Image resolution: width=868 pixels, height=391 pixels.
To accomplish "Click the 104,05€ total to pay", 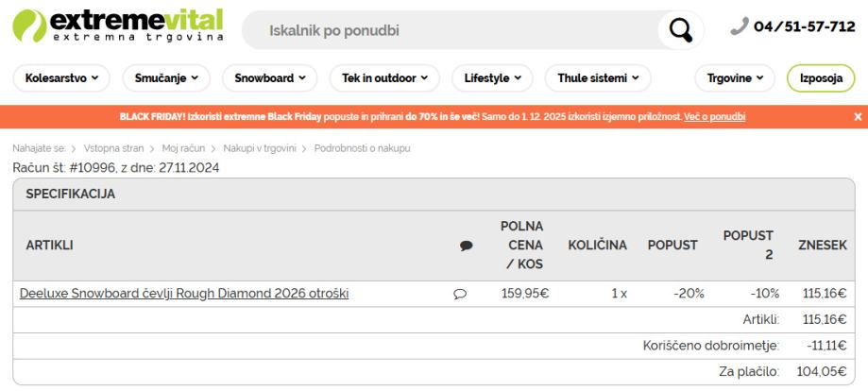I will (822, 372).
